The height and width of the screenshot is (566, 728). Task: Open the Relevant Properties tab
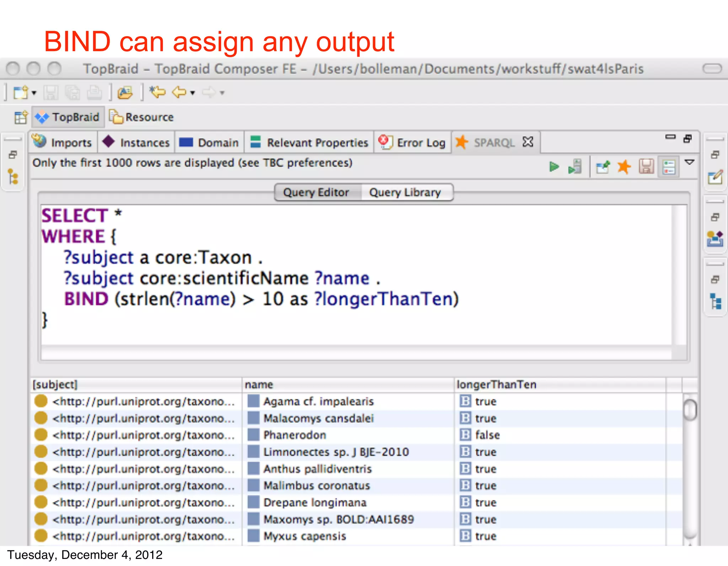309,142
